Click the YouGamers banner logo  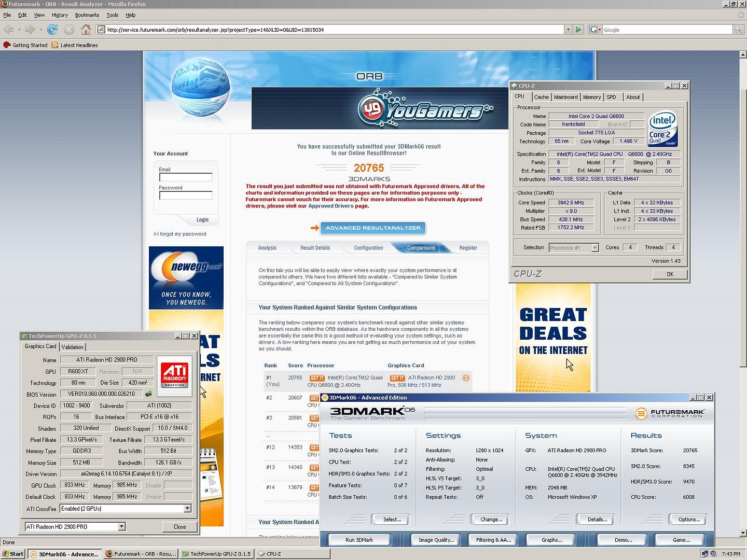point(424,108)
